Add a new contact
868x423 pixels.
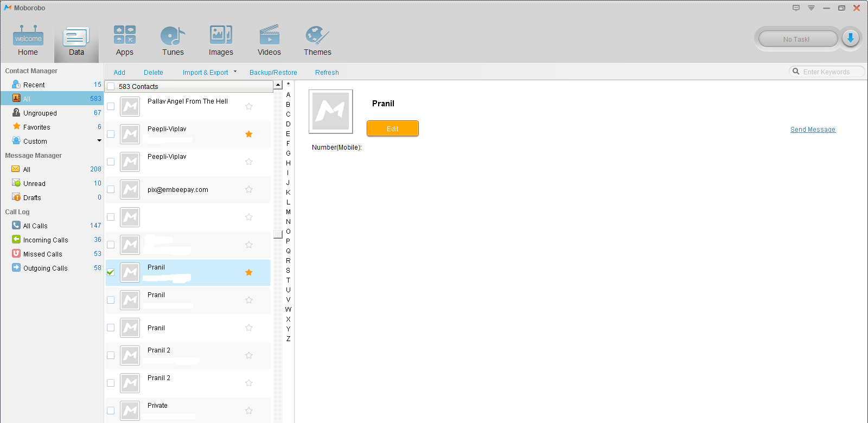click(x=119, y=72)
